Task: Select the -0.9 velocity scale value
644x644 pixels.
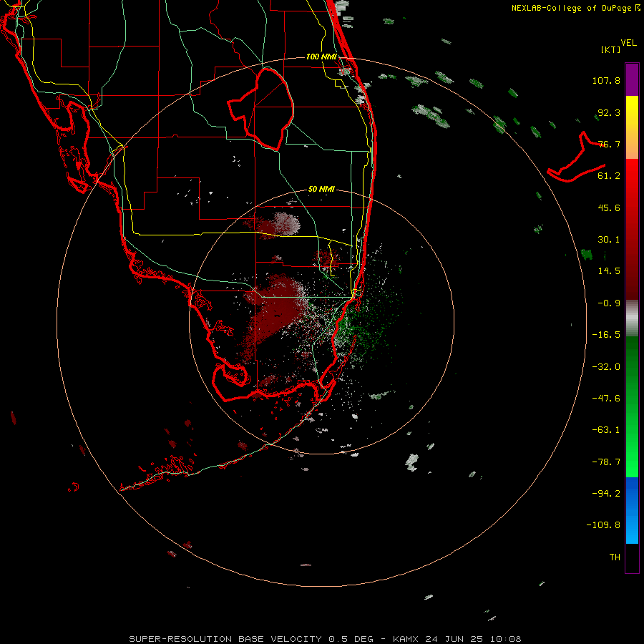Action: coord(609,303)
